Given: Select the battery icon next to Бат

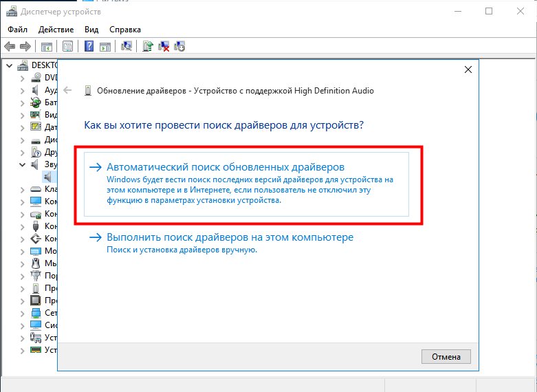Looking at the screenshot, I should [x=36, y=102].
